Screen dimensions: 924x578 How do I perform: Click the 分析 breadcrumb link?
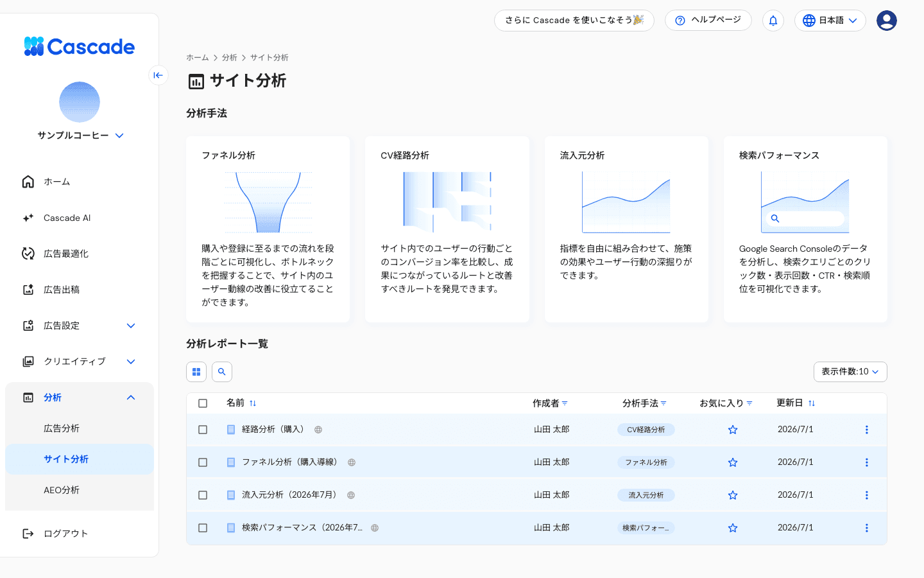pos(230,58)
